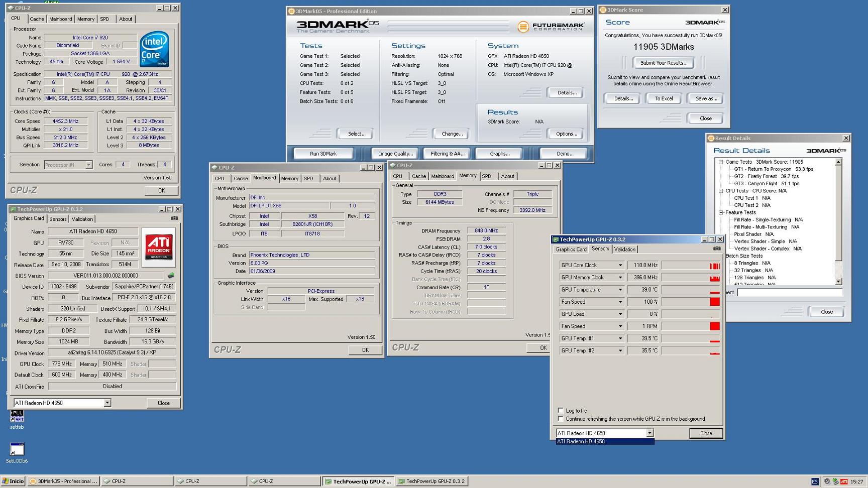The width and height of the screenshot is (868, 488).
Task: Click the 3DMark05 title bar icon
Action: click(x=291, y=11)
